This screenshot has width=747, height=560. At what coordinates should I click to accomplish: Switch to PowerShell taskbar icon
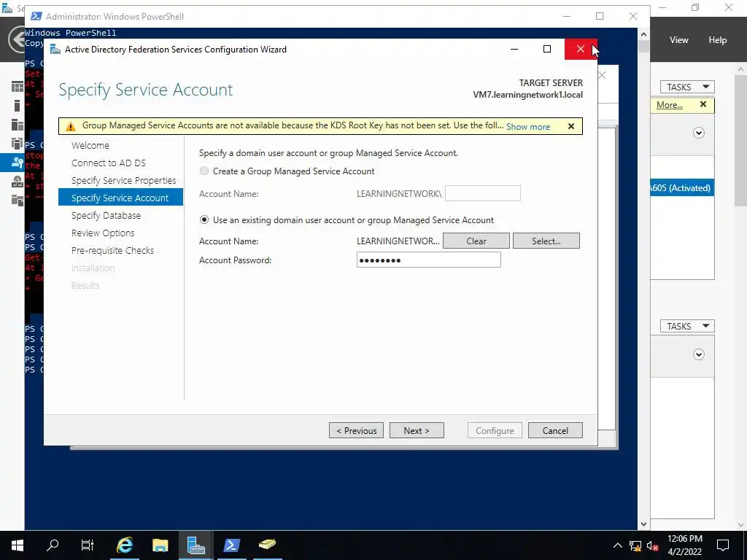231,545
